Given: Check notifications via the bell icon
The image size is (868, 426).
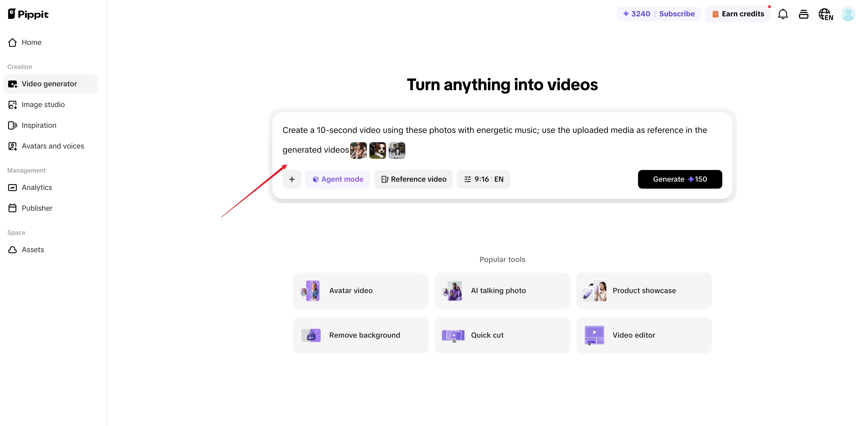Looking at the screenshot, I should point(783,14).
